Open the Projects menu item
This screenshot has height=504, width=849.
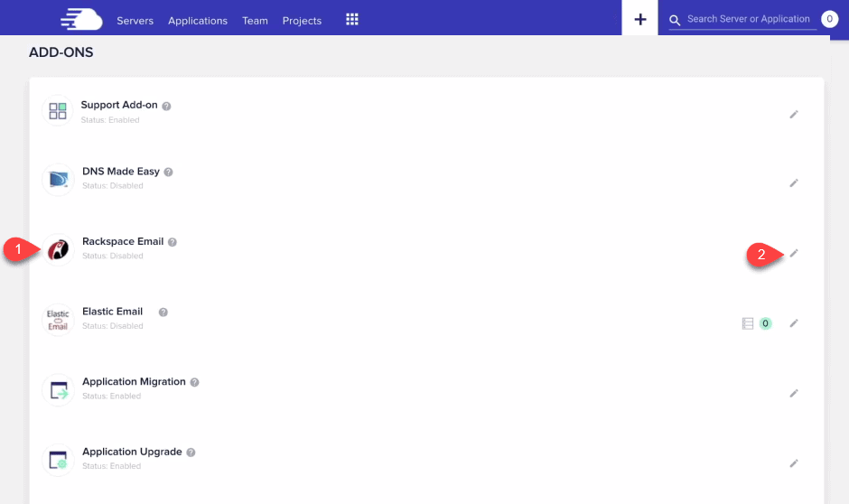(x=302, y=21)
